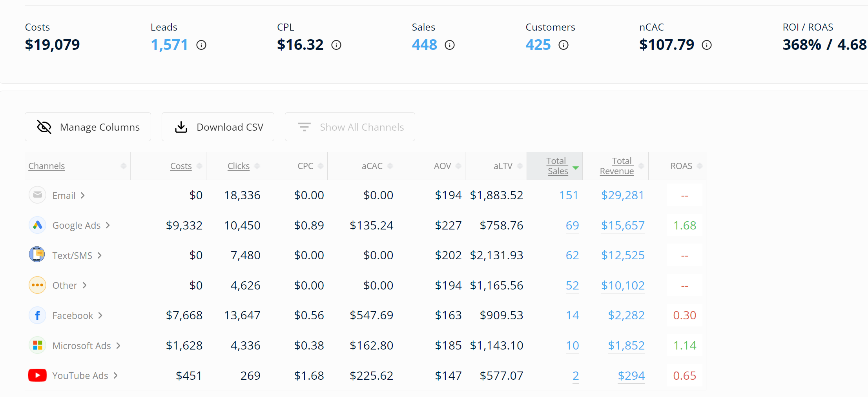Open Text/SMS revenue $12,525 link
Screen dimensions: 868x397
click(623, 255)
